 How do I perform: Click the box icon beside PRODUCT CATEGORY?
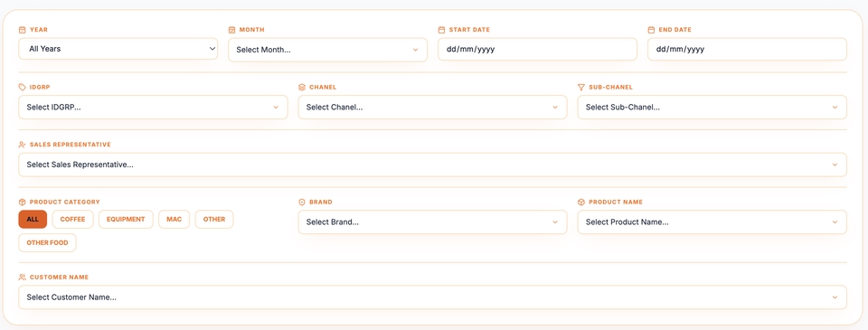click(x=22, y=203)
